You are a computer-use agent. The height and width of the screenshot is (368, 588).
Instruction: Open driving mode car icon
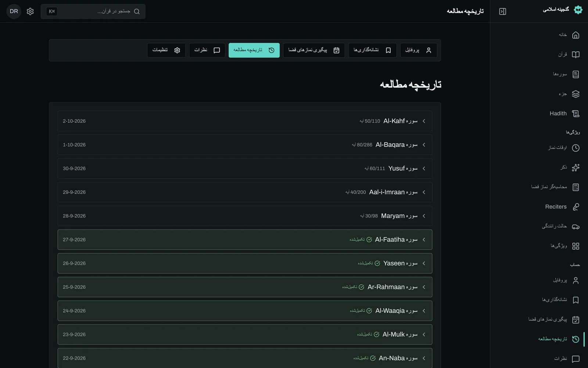click(576, 226)
